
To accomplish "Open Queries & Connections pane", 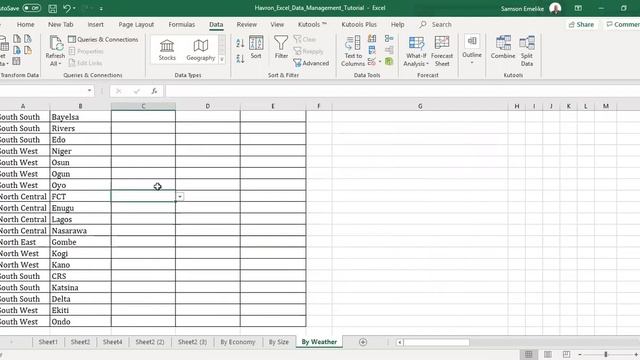I will (103, 40).
